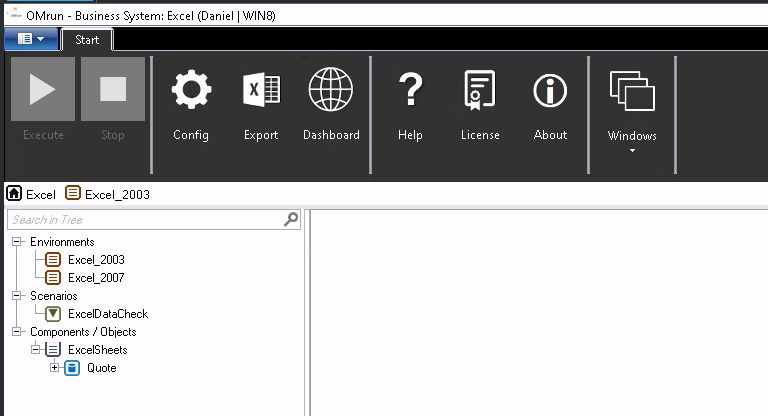Collapse the Environments tree node

pos(17,242)
